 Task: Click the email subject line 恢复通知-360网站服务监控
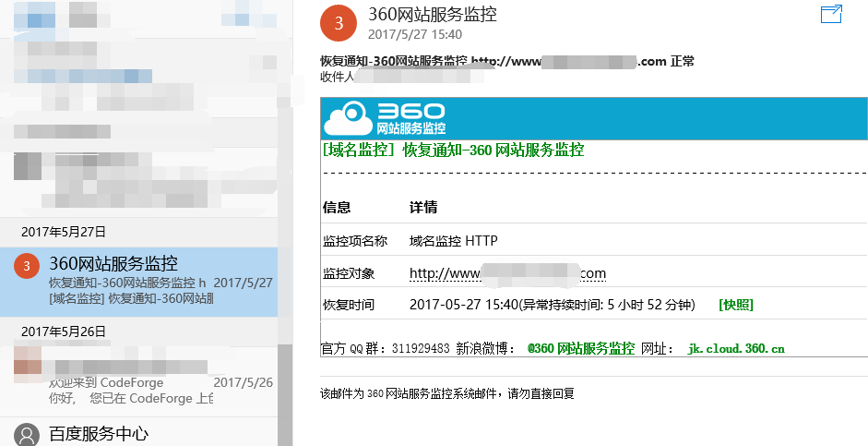[506, 61]
